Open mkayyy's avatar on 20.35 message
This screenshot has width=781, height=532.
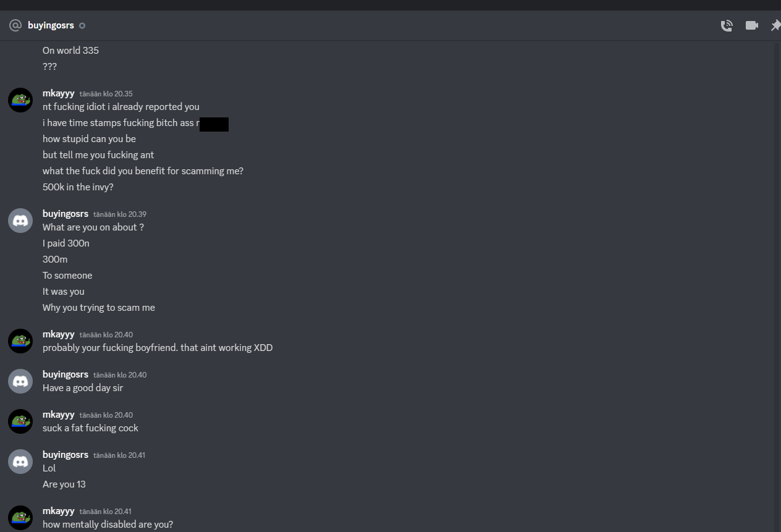20,100
